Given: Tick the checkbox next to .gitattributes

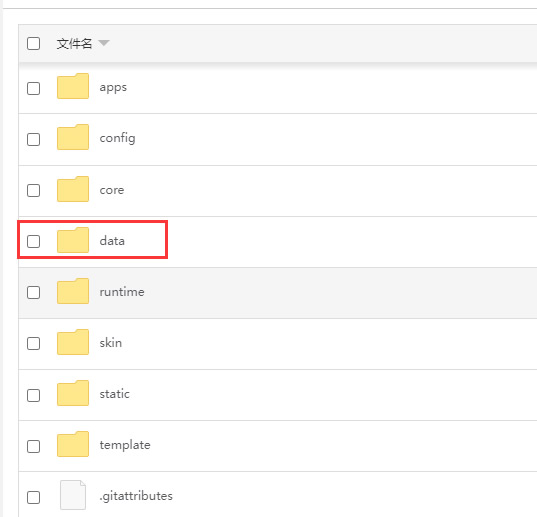Looking at the screenshot, I should pyautogui.click(x=34, y=497).
